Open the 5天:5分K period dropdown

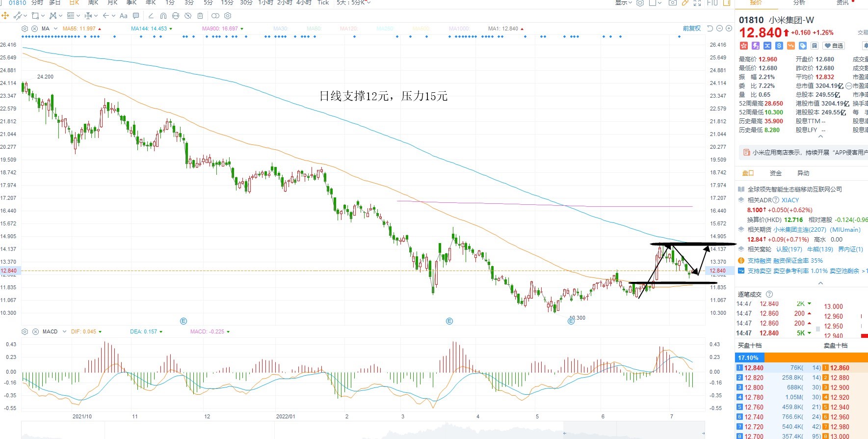[x=353, y=2]
